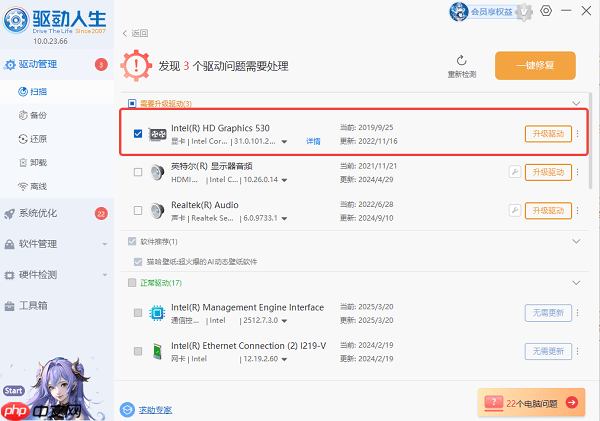Open more options for Ethernet Connection I219-V
The width and height of the screenshot is (600, 421).
(577, 351)
